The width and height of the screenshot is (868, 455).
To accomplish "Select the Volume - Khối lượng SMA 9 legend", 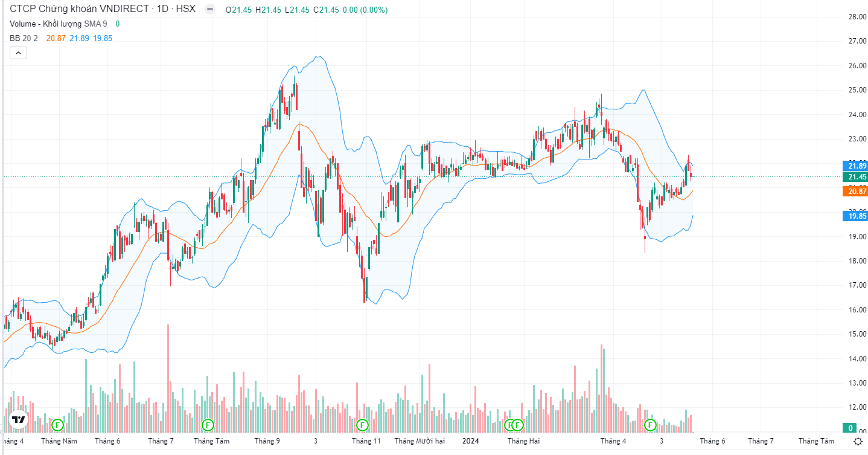I will (59, 24).
